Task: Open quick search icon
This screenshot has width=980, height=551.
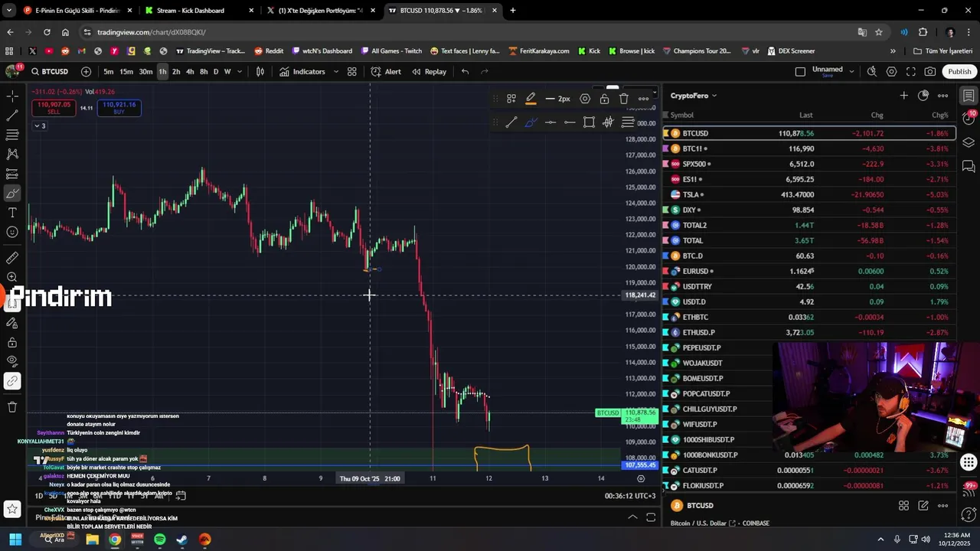Action: coord(872,71)
